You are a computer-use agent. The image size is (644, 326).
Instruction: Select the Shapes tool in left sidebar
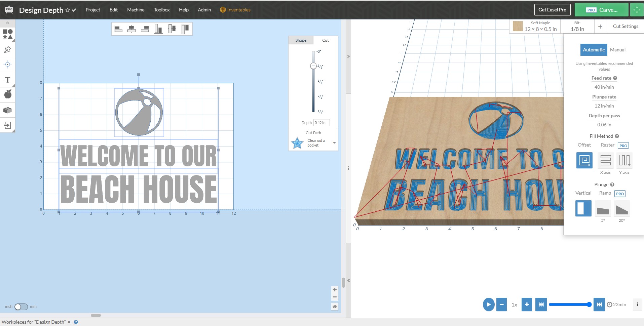click(x=7, y=34)
